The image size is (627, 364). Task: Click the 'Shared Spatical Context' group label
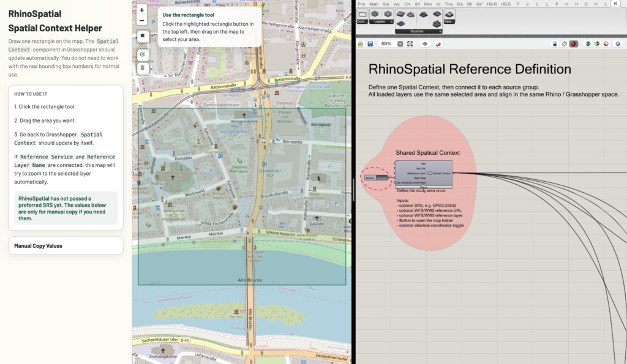[x=427, y=152]
